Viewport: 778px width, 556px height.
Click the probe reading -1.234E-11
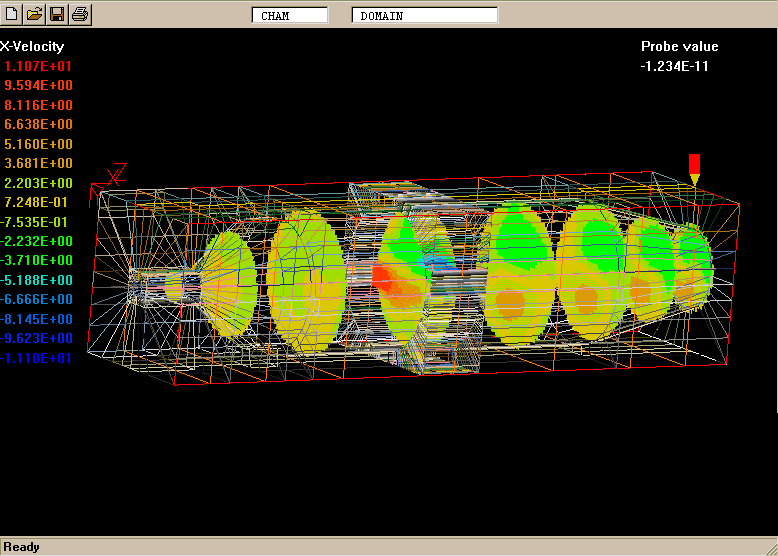coord(675,66)
